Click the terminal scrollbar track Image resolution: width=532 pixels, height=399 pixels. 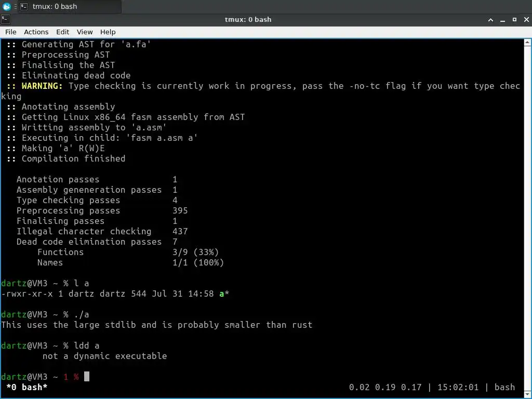[x=527, y=219]
